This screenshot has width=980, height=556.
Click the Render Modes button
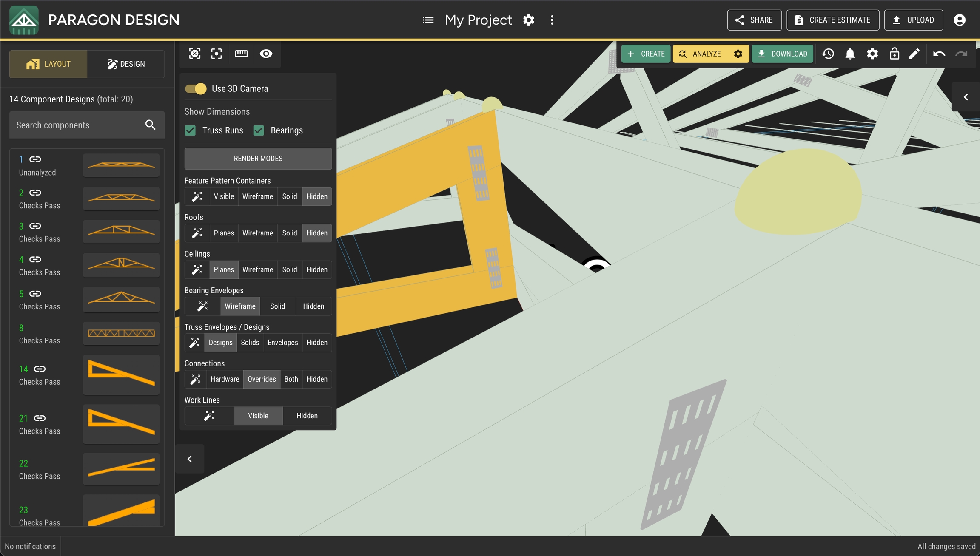coord(258,159)
